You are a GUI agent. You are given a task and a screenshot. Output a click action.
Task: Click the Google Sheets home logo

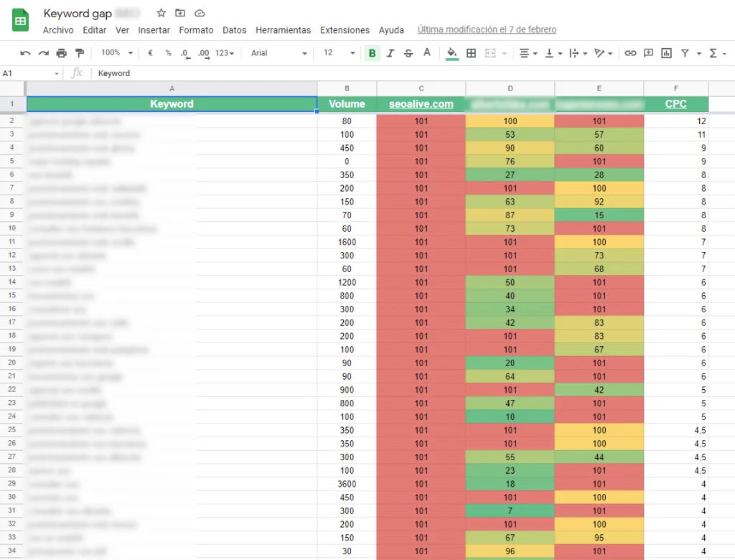point(21,21)
